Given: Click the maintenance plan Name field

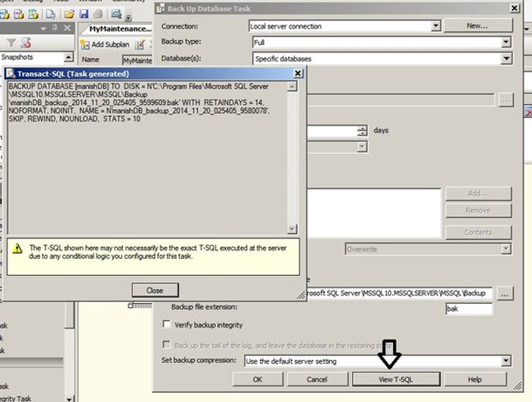Looking at the screenshot, I should [137, 61].
